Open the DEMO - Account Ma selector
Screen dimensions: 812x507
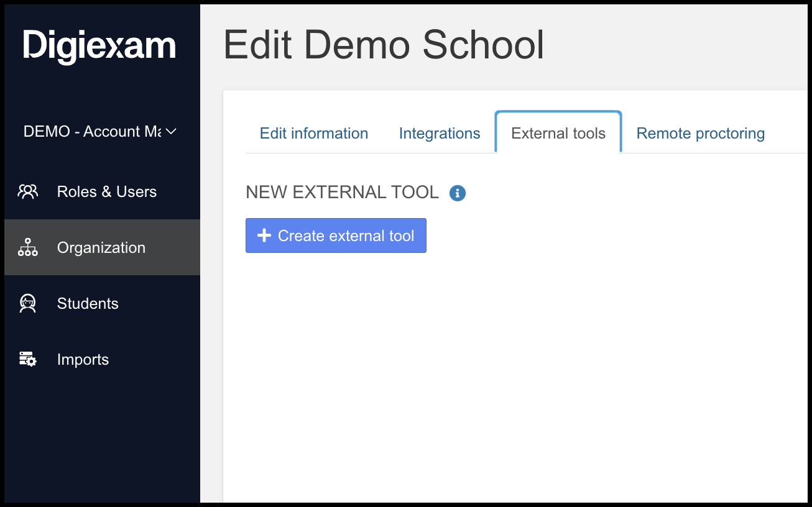click(100, 132)
